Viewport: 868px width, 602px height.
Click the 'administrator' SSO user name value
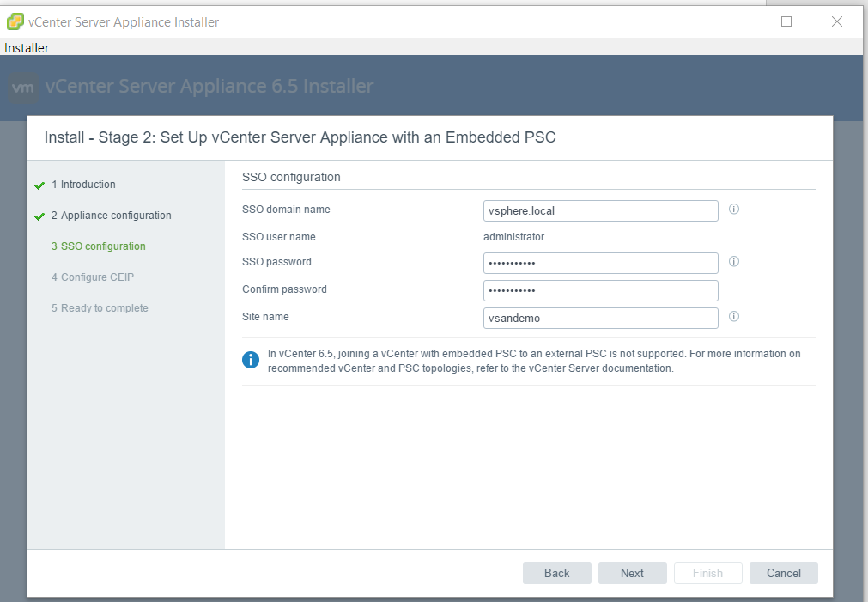[513, 237]
